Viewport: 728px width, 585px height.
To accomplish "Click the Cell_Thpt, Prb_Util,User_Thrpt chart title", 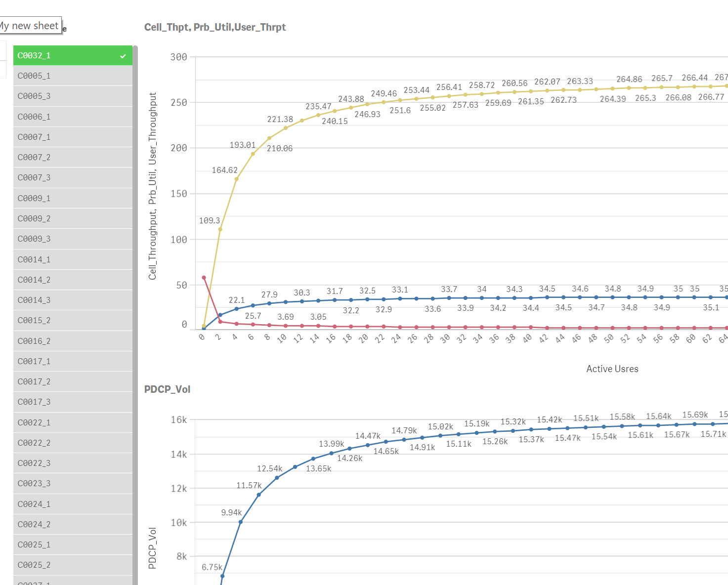I will [215, 27].
